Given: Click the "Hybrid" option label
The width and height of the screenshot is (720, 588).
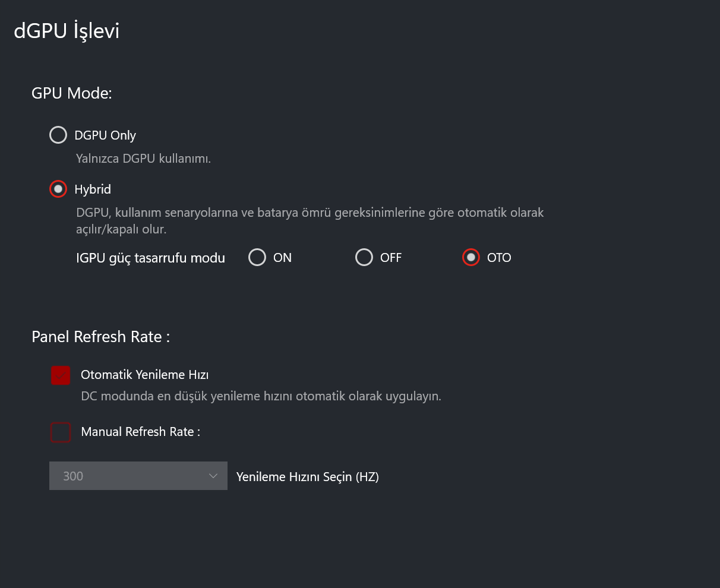Looking at the screenshot, I should pos(93,189).
